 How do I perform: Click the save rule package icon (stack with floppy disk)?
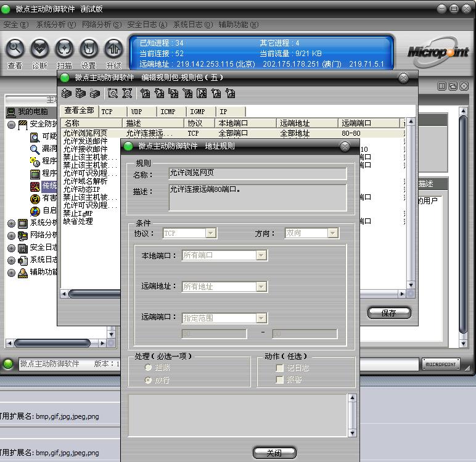pos(80,93)
